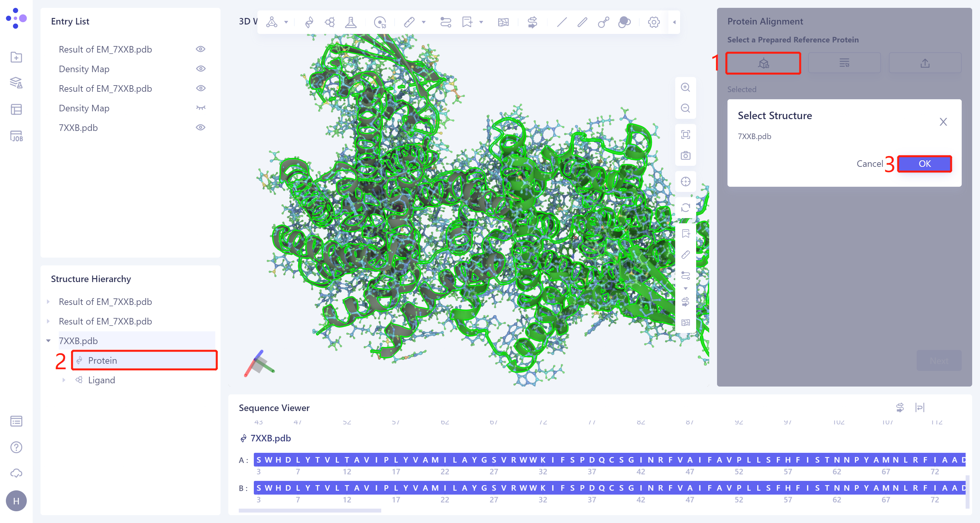Click the zoom out magnifier icon
Image resolution: width=980 pixels, height=523 pixels.
(x=685, y=108)
